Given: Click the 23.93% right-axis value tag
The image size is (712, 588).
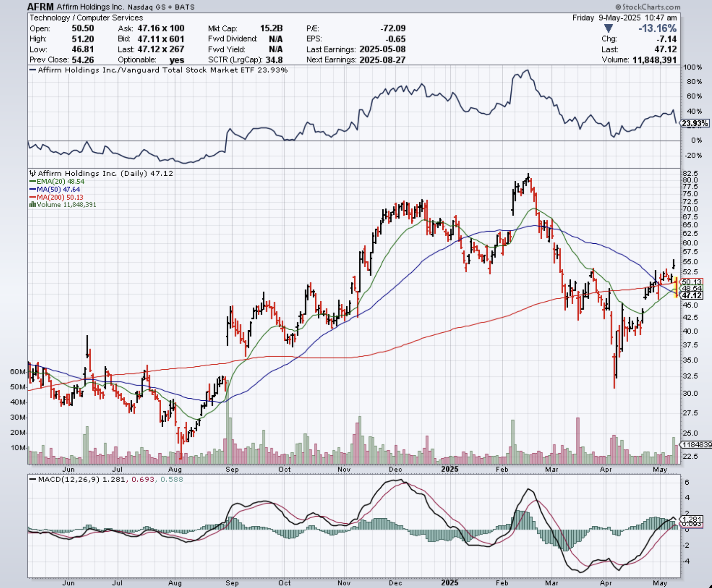Looking at the screenshot, I should click(695, 123).
